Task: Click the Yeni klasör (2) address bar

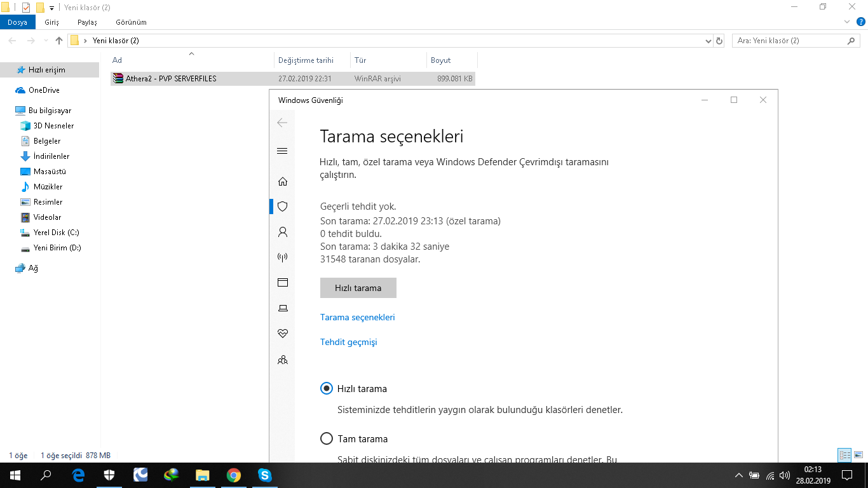Action: coord(390,41)
